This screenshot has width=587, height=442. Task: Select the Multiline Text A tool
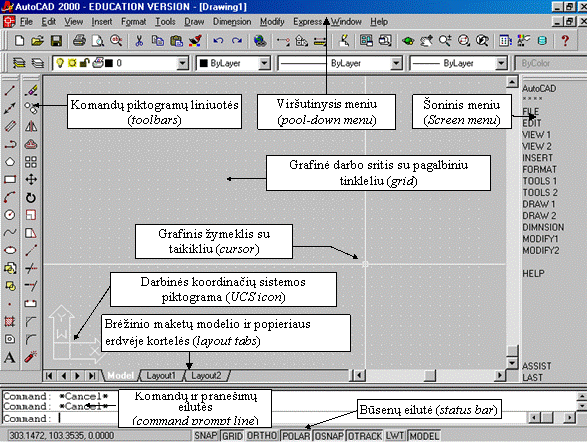click(10, 357)
